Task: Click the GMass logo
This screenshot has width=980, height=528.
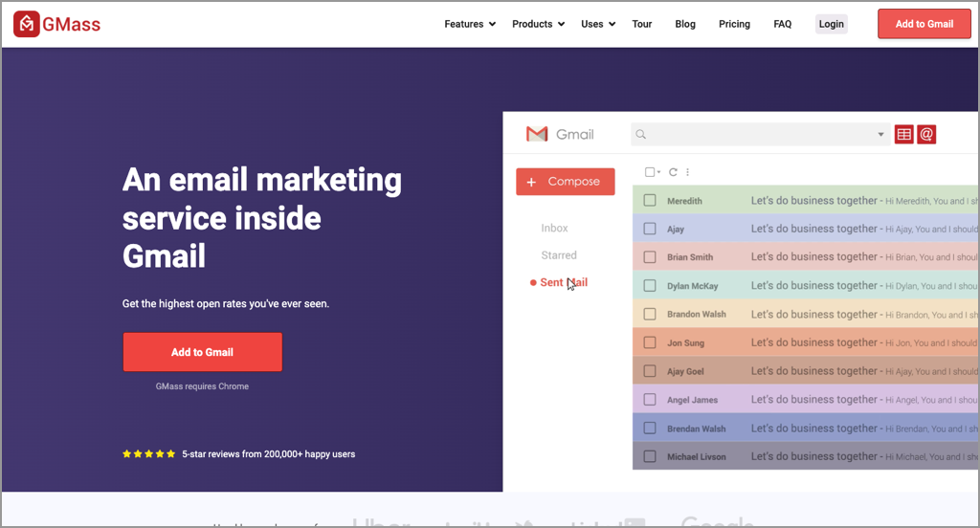Action: click(x=56, y=24)
